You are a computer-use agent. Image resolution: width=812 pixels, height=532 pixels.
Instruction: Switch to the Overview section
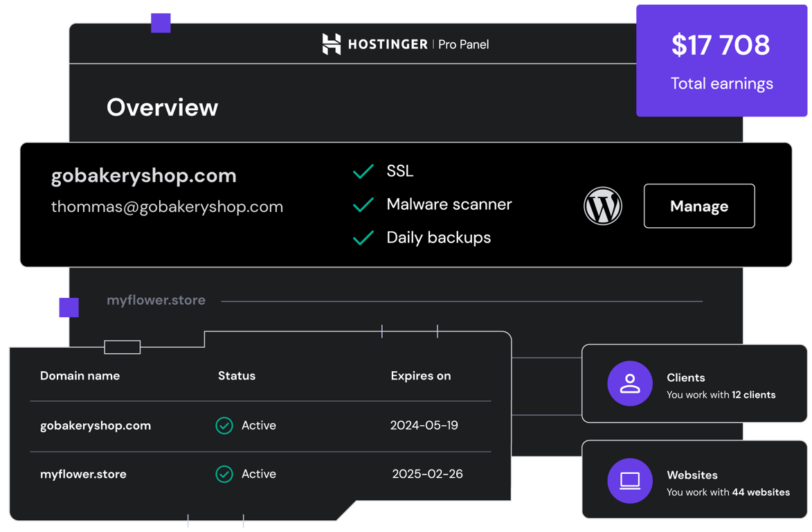pos(162,107)
